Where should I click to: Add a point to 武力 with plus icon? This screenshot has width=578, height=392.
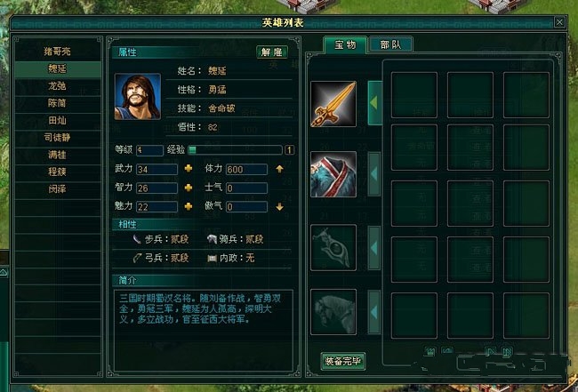(188, 169)
